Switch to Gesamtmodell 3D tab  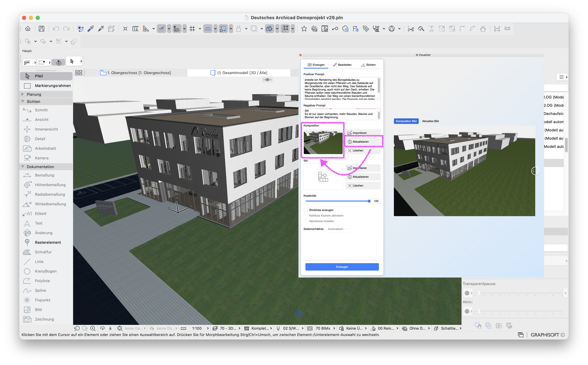pyautogui.click(x=239, y=73)
